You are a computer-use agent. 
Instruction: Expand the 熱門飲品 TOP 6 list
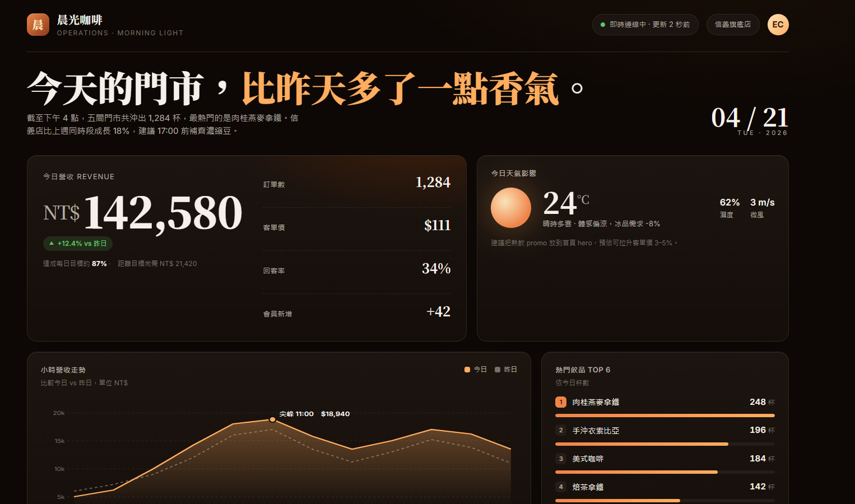[583, 370]
